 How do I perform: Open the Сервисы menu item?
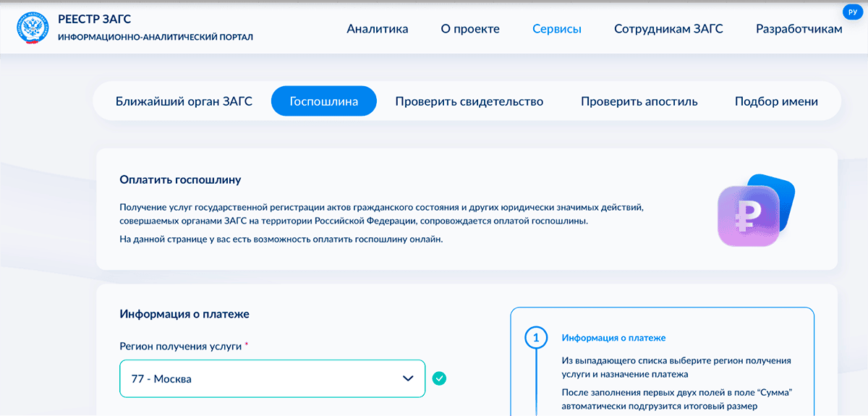click(x=557, y=29)
